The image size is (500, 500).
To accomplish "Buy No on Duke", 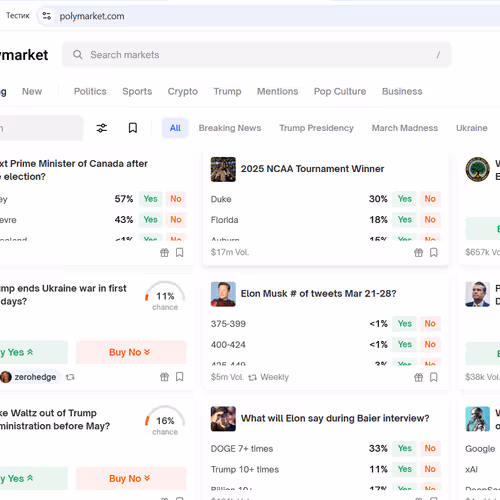I will pyautogui.click(x=430, y=199).
